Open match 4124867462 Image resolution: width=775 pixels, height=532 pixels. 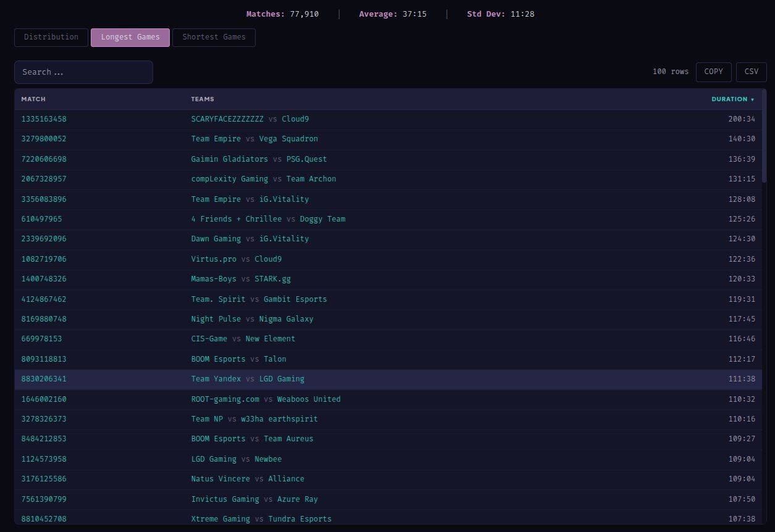pyautogui.click(x=44, y=299)
